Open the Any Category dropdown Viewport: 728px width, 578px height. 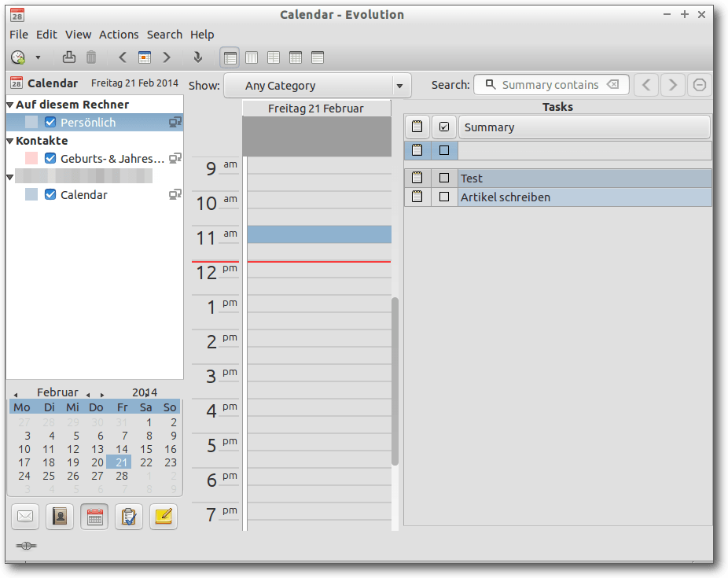(x=318, y=86)
